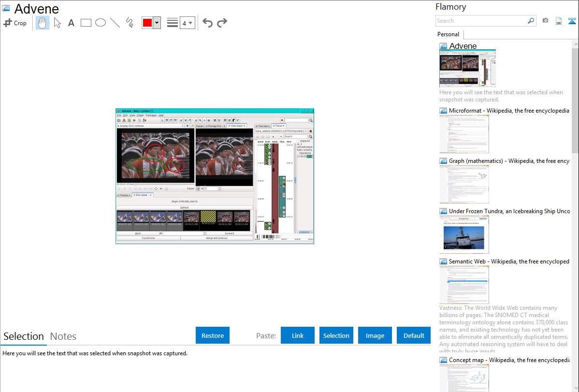This screenshot has width=579, height=392.
Task: Click the snapshot icon beside Under Frozen Tundra title
Action: 443,211
